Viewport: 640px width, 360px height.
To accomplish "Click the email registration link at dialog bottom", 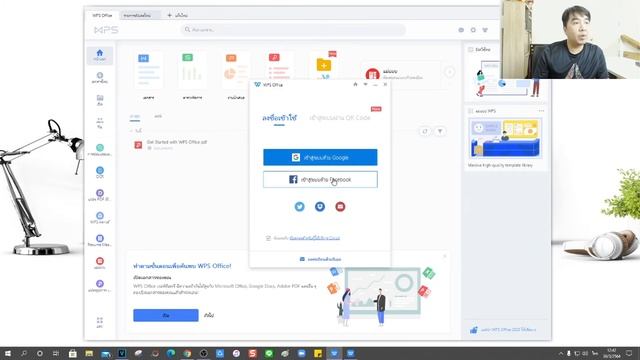I will [320, 259].
